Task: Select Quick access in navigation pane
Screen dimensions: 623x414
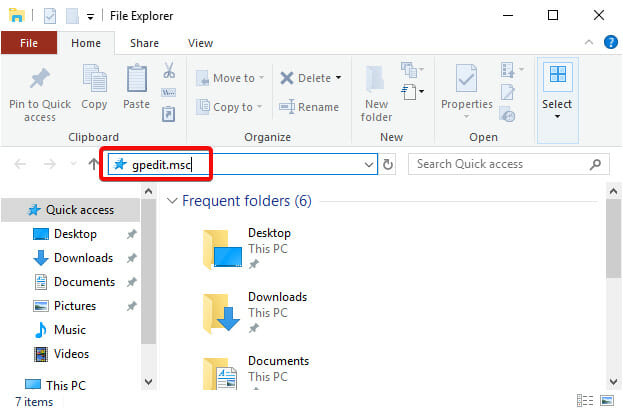Action: pyautogui.click(x=71, y=210)
